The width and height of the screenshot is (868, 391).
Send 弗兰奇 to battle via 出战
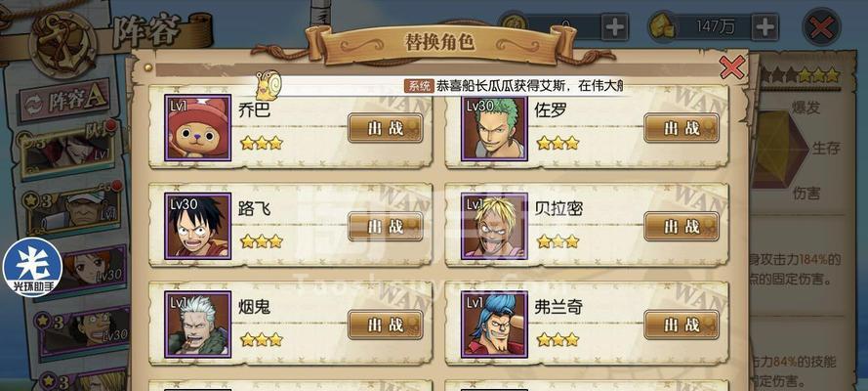682,325
